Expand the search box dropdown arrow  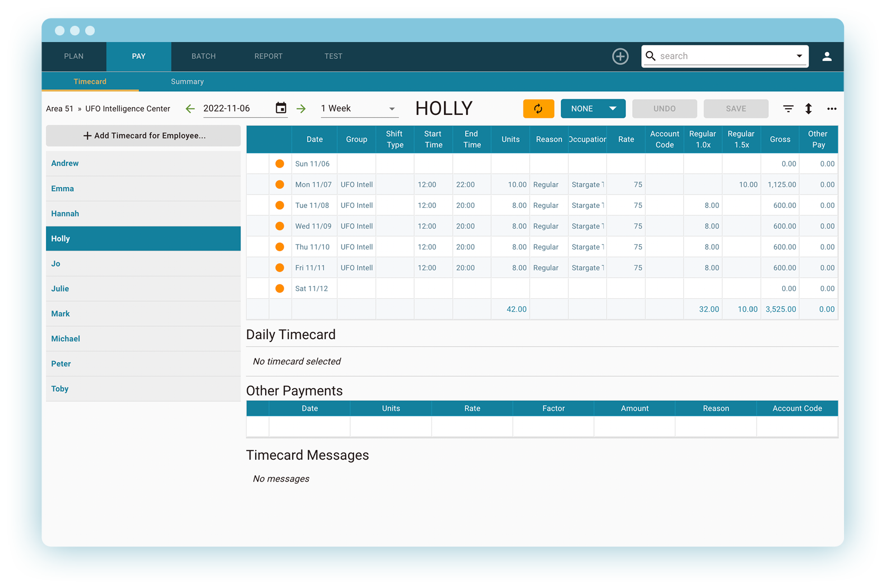click(x=799, y=56)
